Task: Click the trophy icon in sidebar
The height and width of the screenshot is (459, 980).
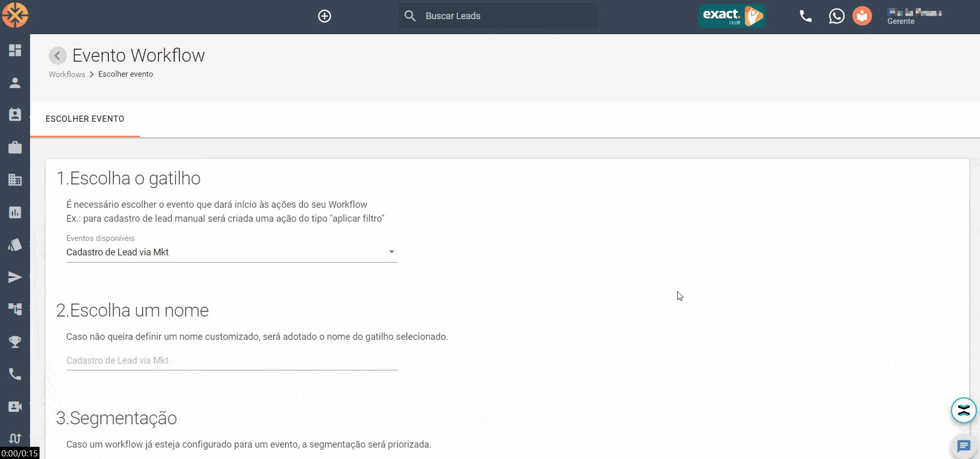Action: 15,342
